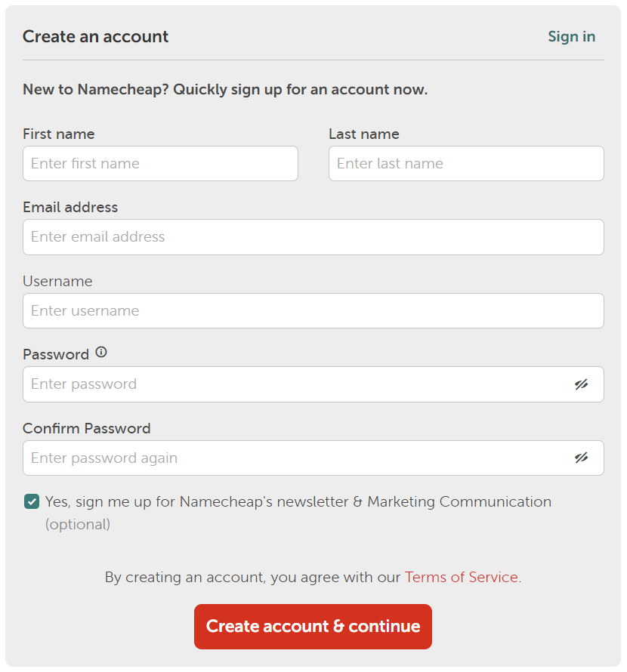Image resolution: width=627 pixels, height=672 pixels.
Task: Click the Create an account heading
Action: point(96,36)
